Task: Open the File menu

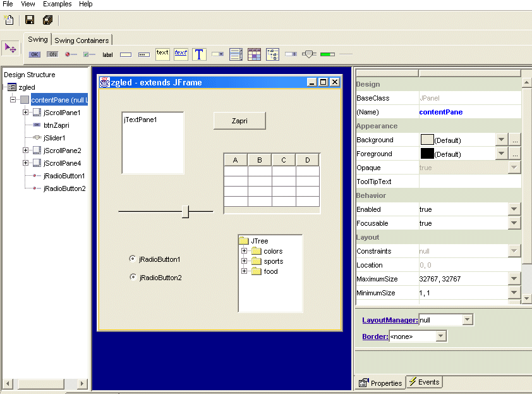Action: point(8,4)
